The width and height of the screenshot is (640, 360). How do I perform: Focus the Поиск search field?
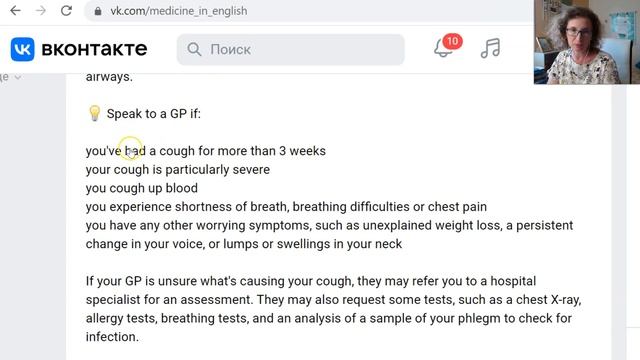291,49
